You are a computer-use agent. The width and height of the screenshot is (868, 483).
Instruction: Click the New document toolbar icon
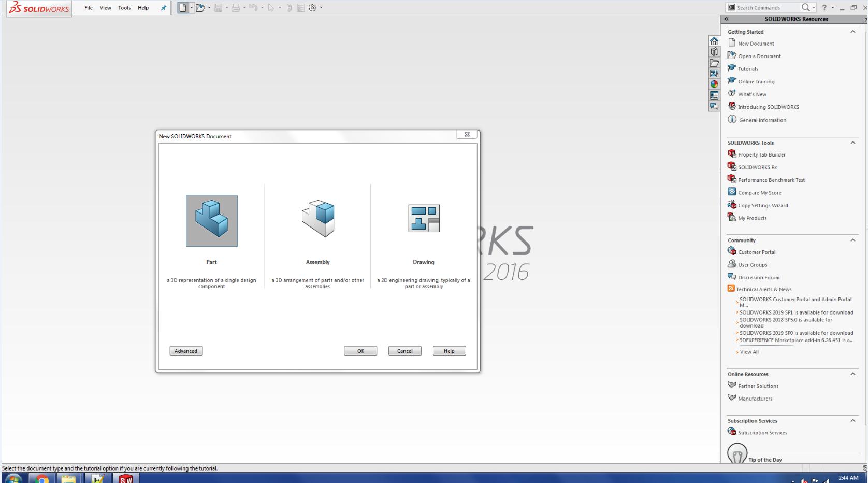(x=183, y=8)
